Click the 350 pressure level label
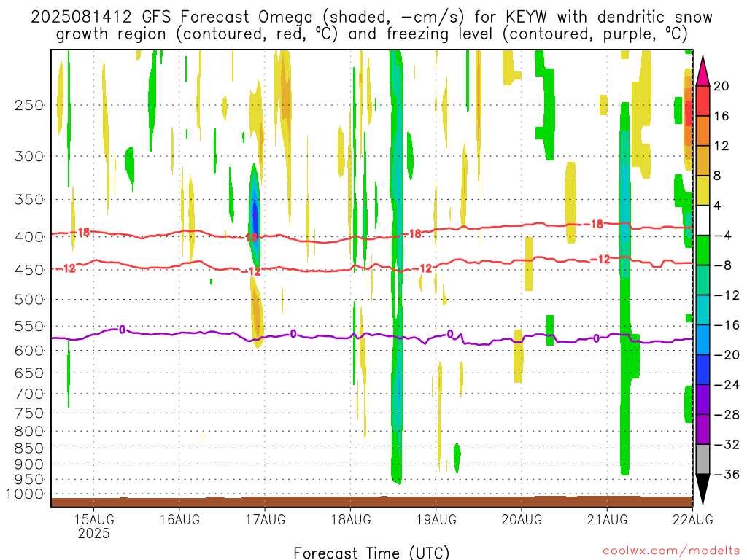 (x=29, y=200)
